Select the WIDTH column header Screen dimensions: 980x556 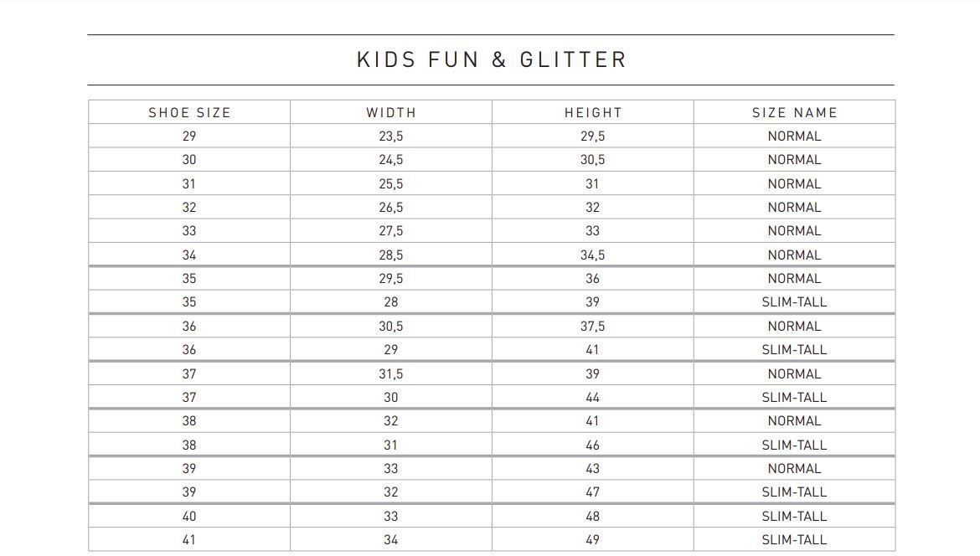[x=391, y=112]
